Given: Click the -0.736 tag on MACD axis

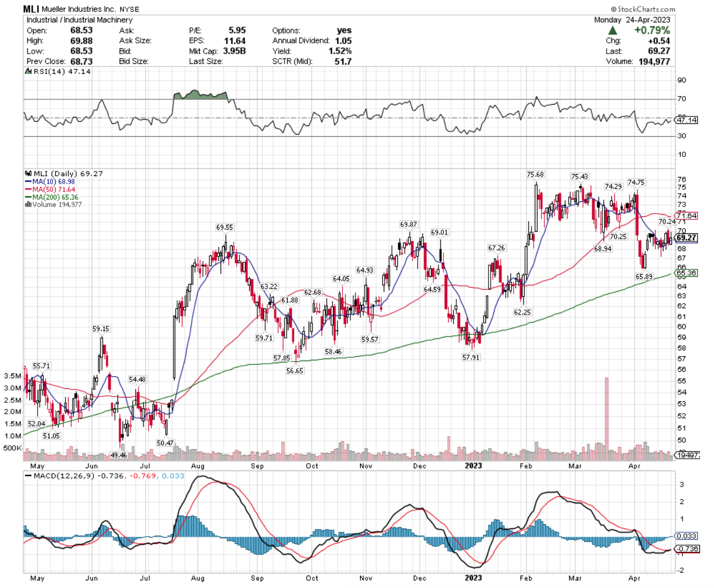Looking at the screenshot, I should click(687, 549).
